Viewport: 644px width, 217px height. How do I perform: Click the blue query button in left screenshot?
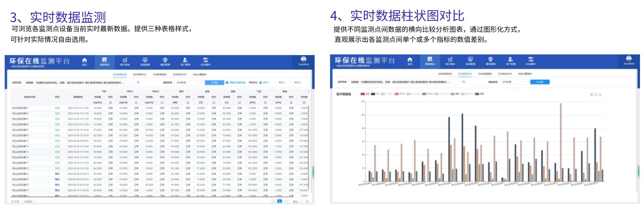tap(214, 82)
